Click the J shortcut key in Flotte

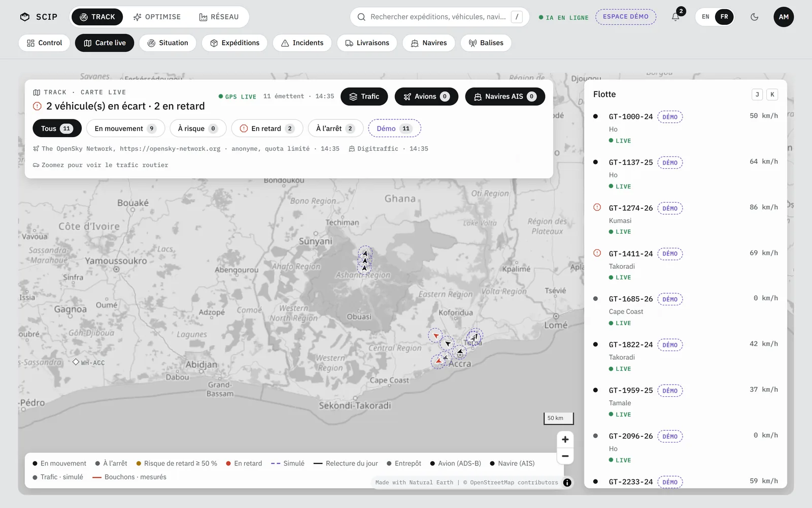click(x=757, y=94)
